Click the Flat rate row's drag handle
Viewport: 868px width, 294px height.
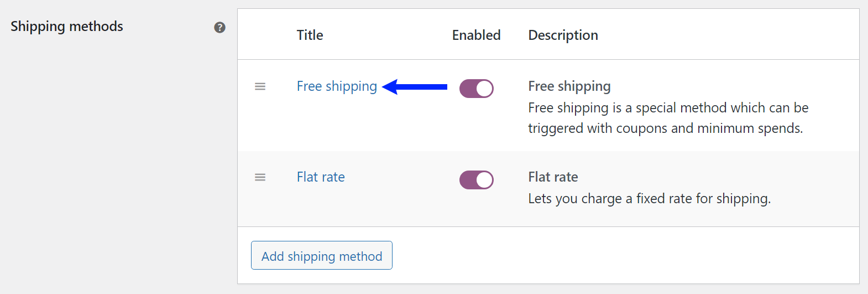tap(260, 177)
